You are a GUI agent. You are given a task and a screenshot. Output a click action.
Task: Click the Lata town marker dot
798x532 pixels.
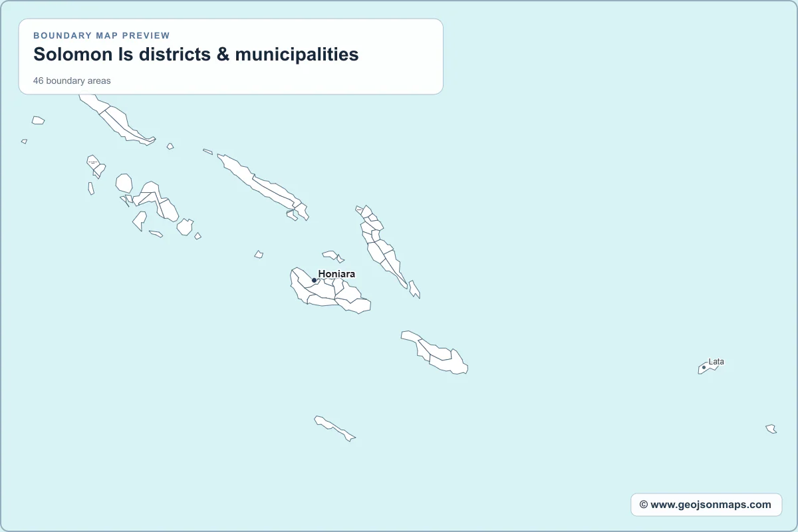[704, 367]
